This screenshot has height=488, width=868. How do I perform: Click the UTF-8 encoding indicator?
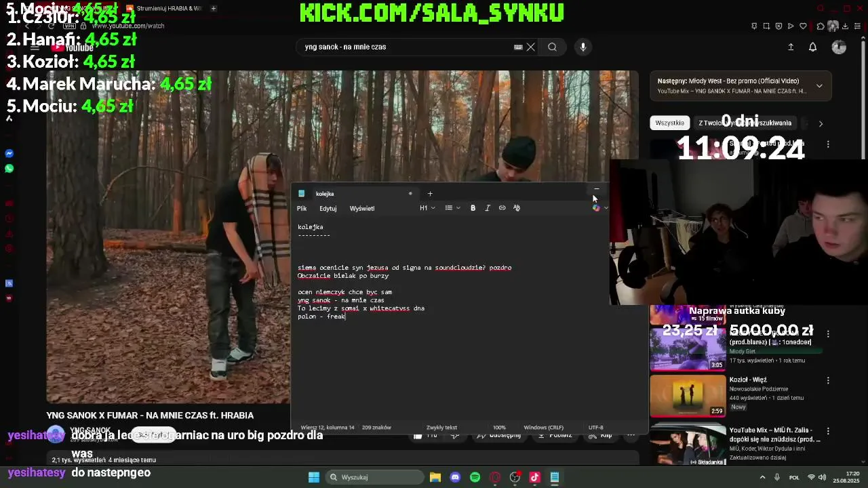tap(595, 428)
